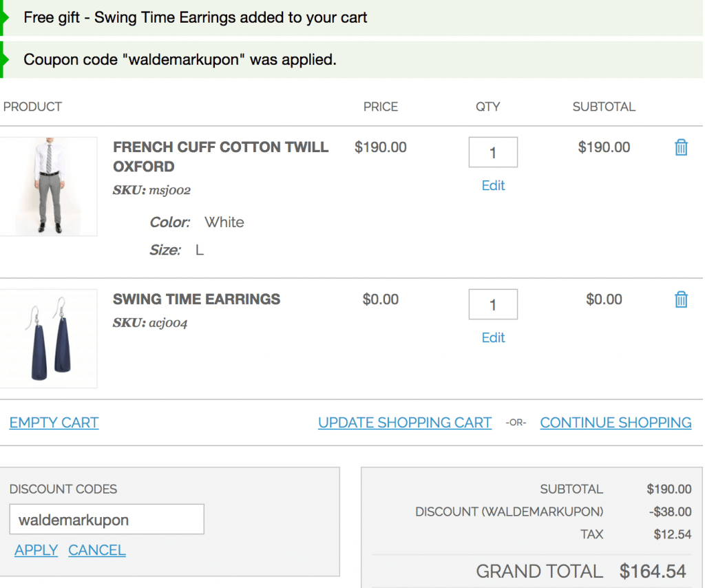The image size is (705, 588).
Task: Focus the discount codes text field
Action: [107, 520]
